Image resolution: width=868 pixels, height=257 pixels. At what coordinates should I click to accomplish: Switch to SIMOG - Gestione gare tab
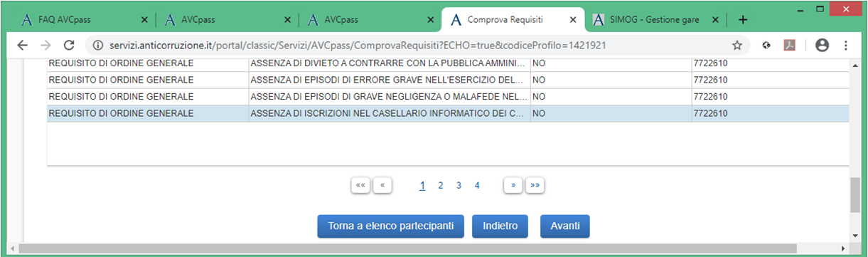(655, 19)
